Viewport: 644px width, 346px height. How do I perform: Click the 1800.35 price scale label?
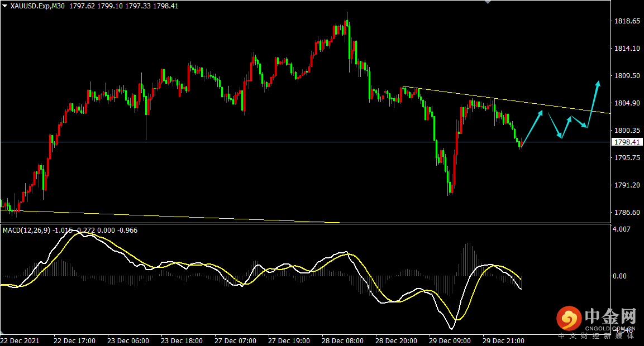click(x=627, y=131)
